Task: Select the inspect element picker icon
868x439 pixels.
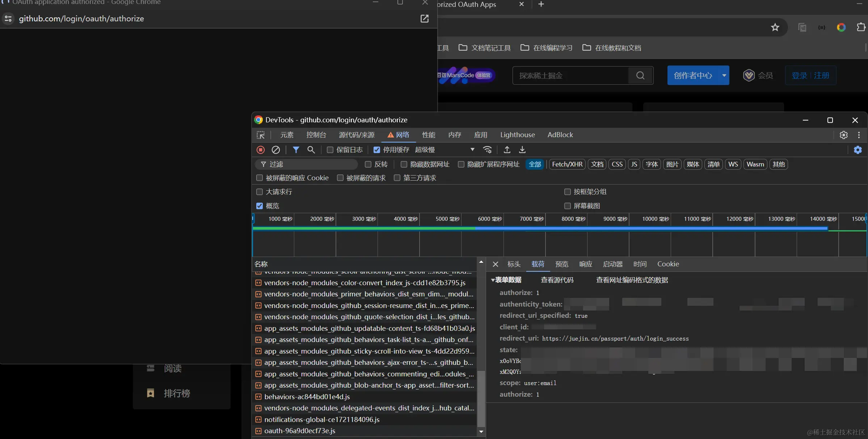Action: pyautogui.click(x=261, y=135)
